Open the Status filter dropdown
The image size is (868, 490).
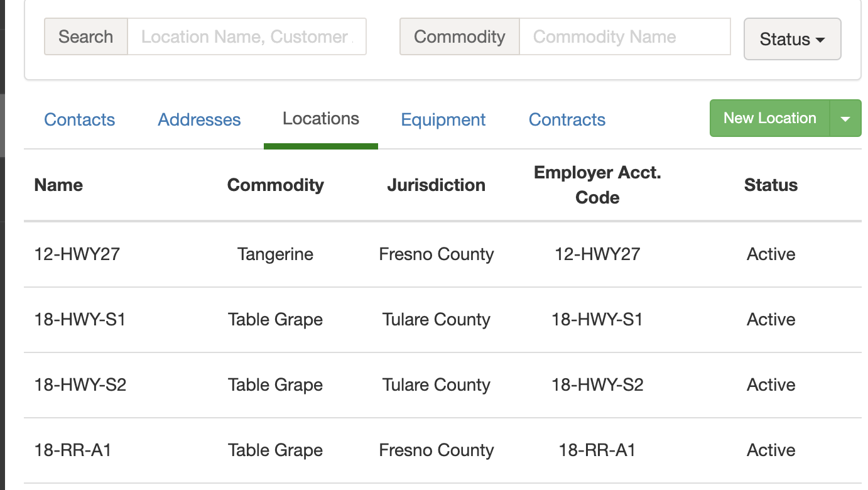pos(792,39)
